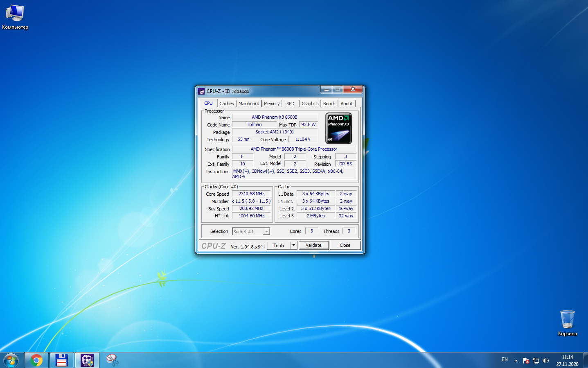The image size is (588, 368).
Task: Click the Core Speed value 2310.58 MHz
Action: 251,194
